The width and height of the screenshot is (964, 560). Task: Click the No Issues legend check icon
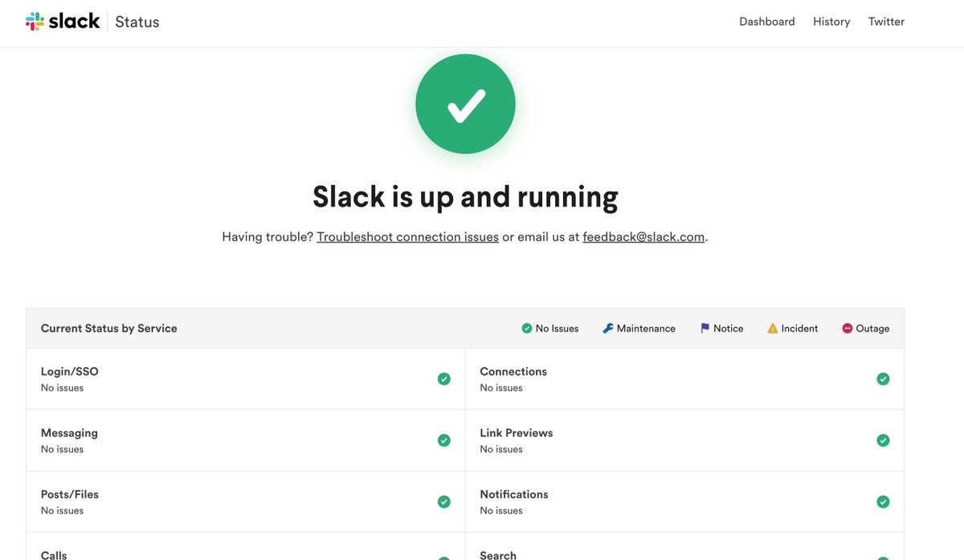527,329
